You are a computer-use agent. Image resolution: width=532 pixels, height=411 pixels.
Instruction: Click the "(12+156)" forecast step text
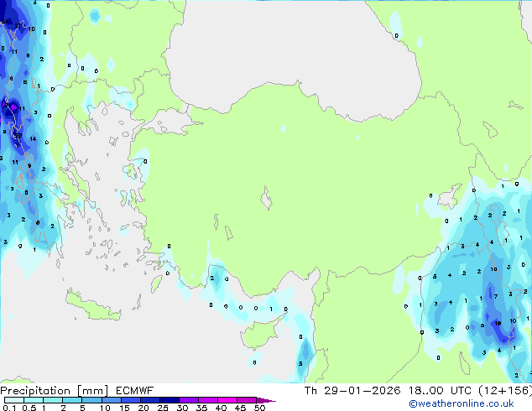tap(505, 391)
